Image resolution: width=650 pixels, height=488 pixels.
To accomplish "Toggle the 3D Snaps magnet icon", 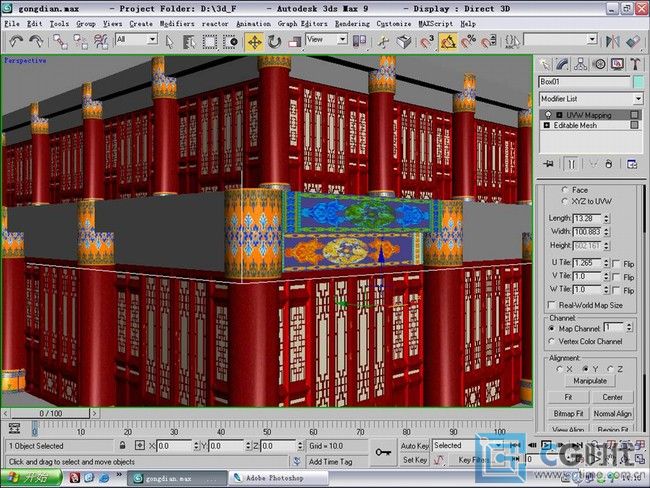I will (427, 41).
